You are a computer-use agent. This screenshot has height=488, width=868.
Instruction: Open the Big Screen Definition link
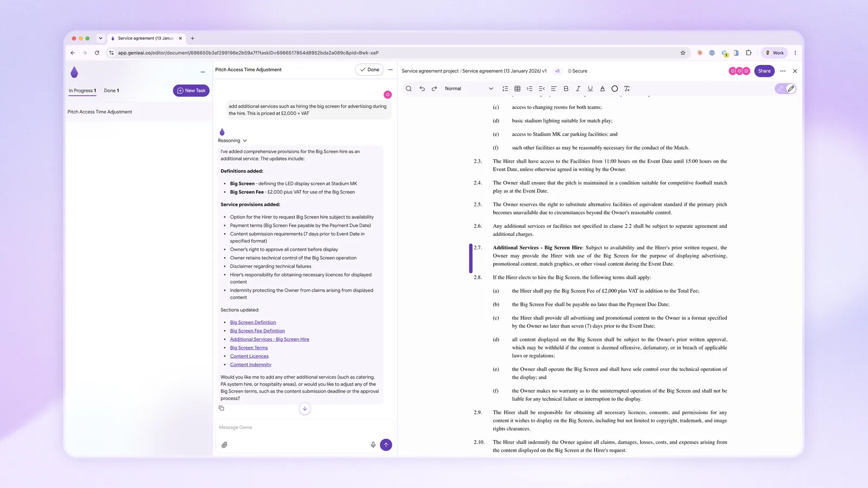pyautogui.click(x=253, y=322)
